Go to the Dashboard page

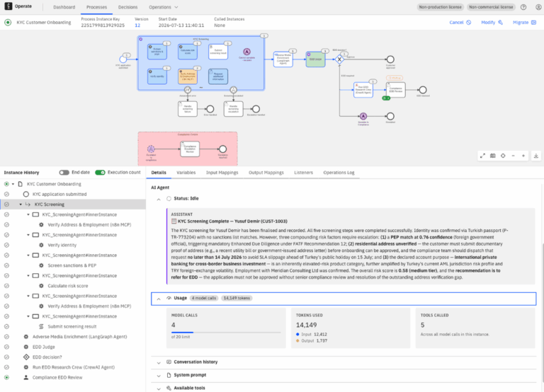(64, 7)
